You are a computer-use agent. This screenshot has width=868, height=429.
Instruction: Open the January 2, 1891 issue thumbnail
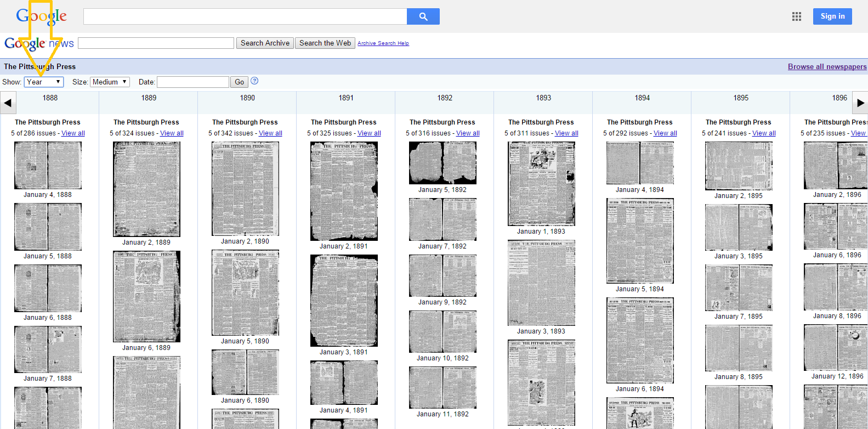pos(344,191)
